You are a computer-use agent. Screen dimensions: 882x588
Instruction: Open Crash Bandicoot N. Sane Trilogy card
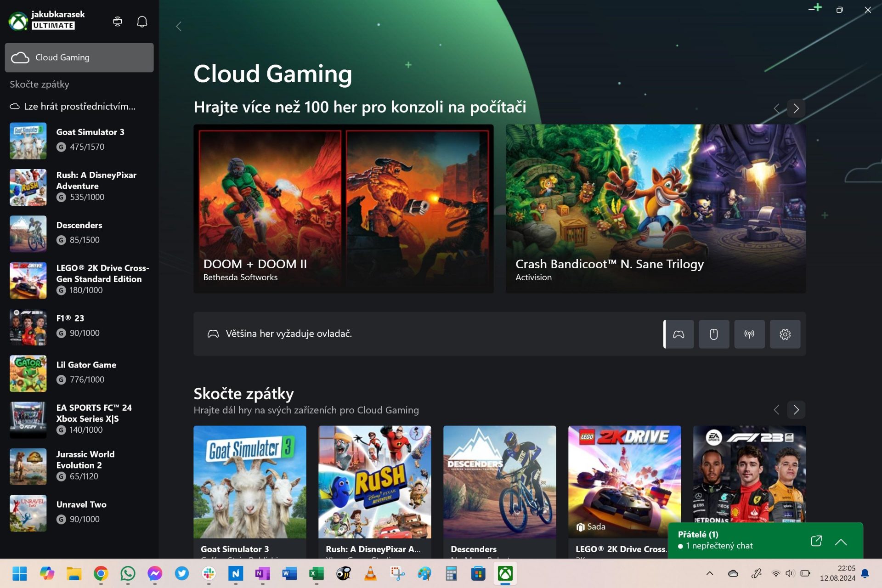[656, 209]
